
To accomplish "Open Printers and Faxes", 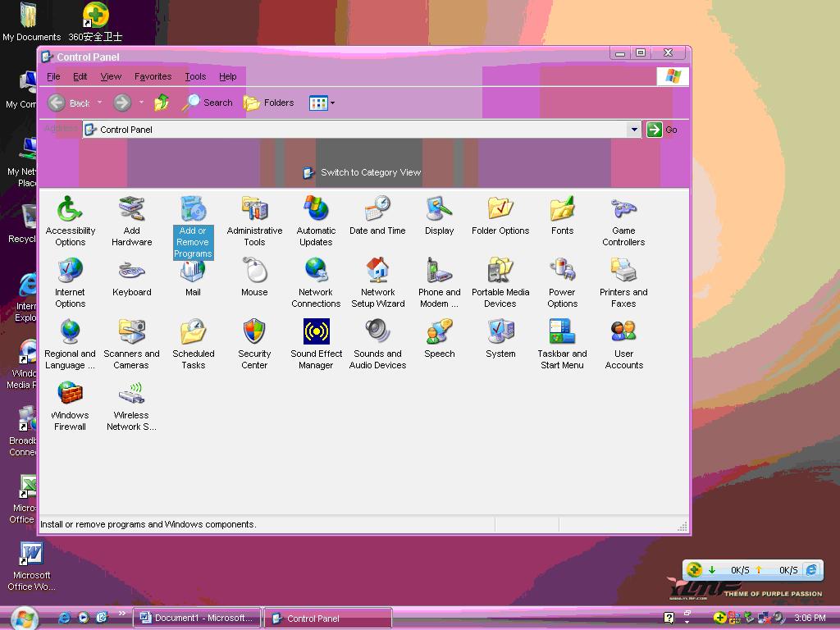I will point(623,282).
